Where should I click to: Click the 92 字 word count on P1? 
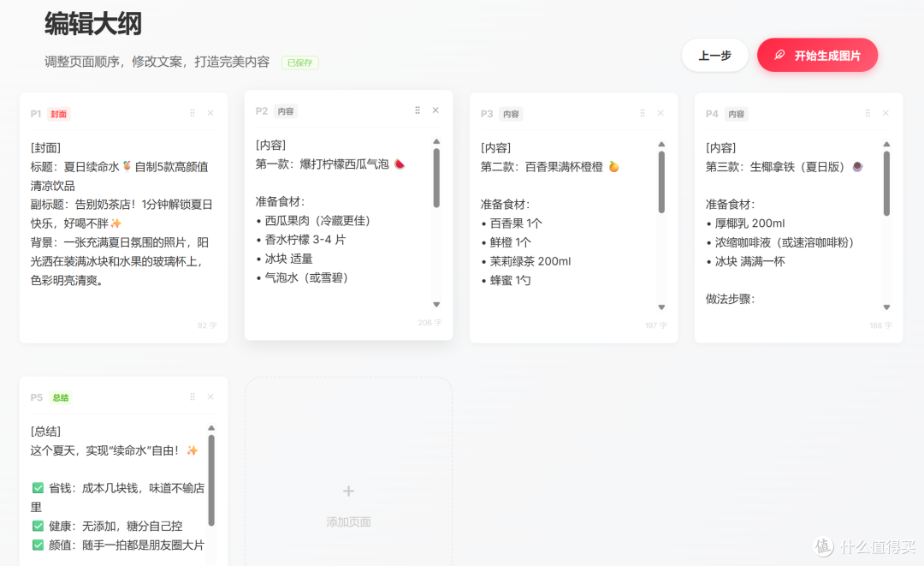[x=207, y=325]
